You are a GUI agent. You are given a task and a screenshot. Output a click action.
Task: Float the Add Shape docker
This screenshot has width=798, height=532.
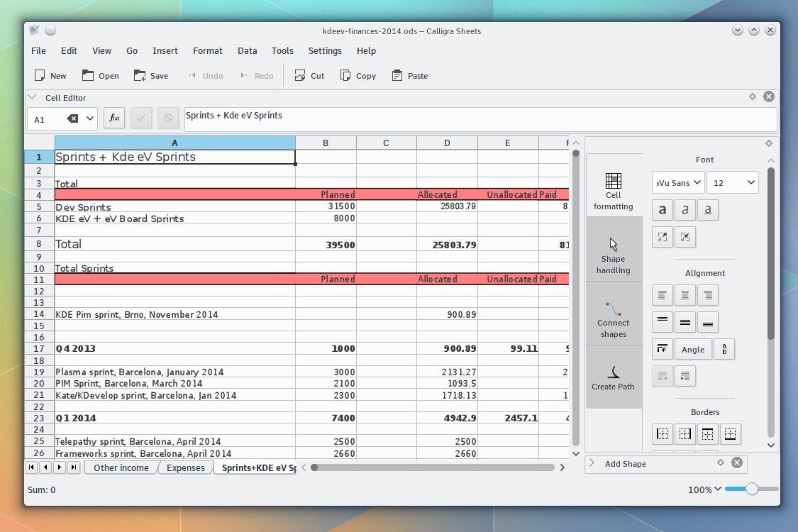coord(721,462)
